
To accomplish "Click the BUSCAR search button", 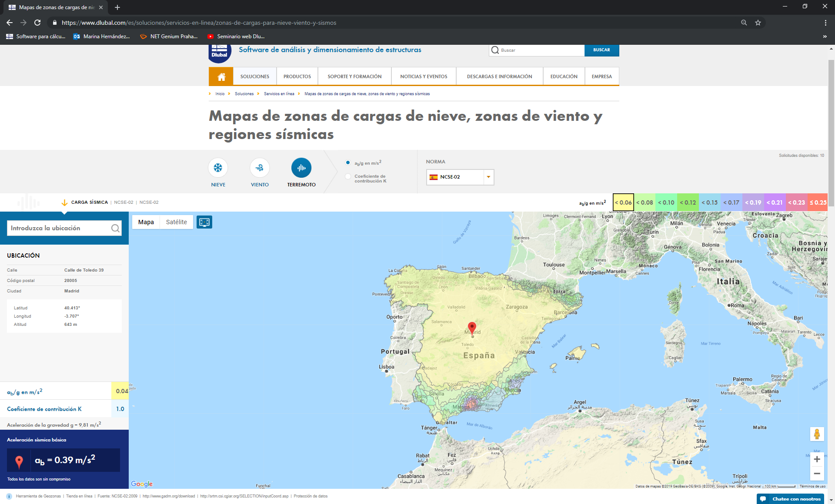I will click(602, 50).
